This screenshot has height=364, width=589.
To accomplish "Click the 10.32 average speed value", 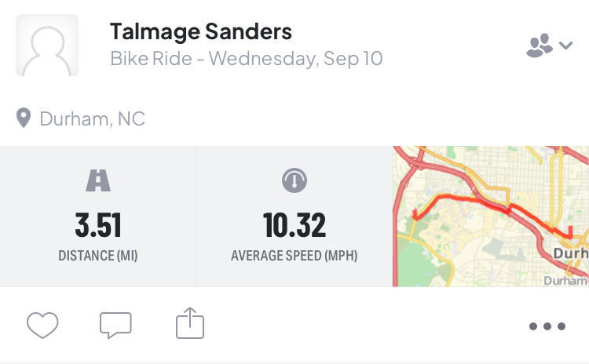I will [x=294, y=226].
